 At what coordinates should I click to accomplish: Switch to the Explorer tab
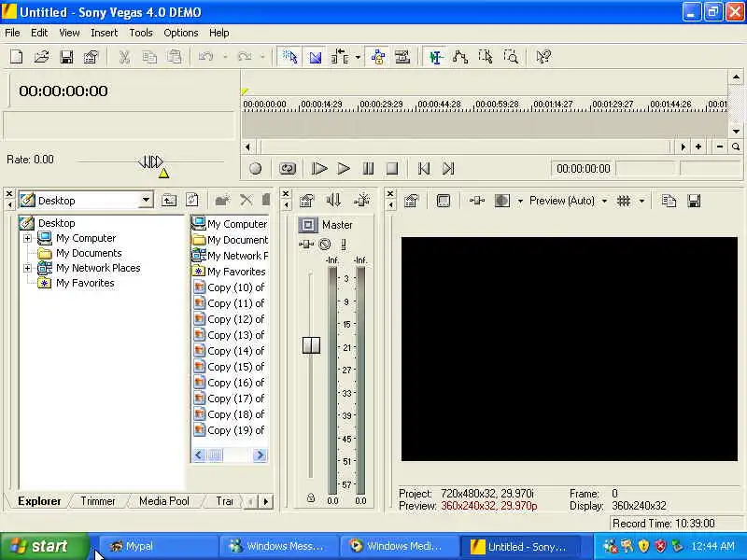point(39,501)
